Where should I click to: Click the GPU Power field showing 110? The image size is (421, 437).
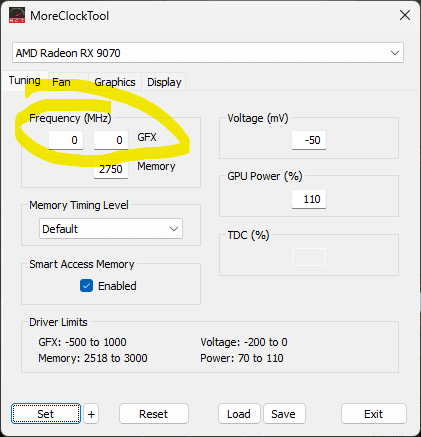coord(309,199)
